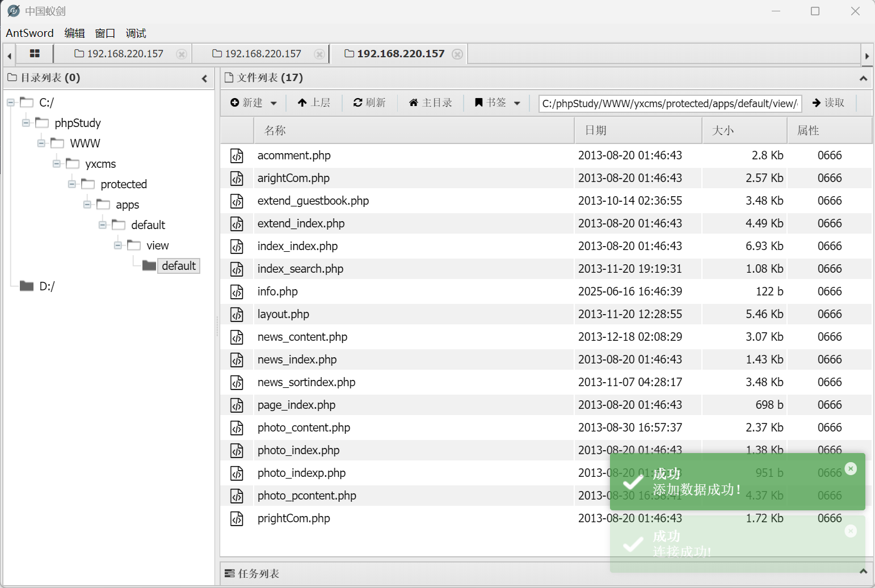Go to 主目录 home directory
Image resolution: width=875 pixels, height=588 pixels.
pos(431,103)
